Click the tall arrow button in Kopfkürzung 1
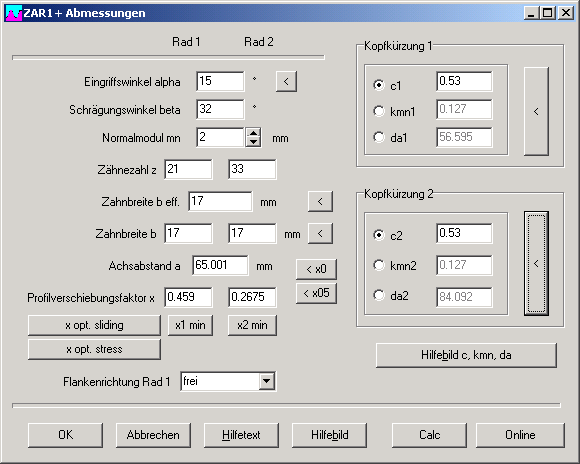Image resolution: width=580 pixels, height=464 pixels. coord(536,111)
